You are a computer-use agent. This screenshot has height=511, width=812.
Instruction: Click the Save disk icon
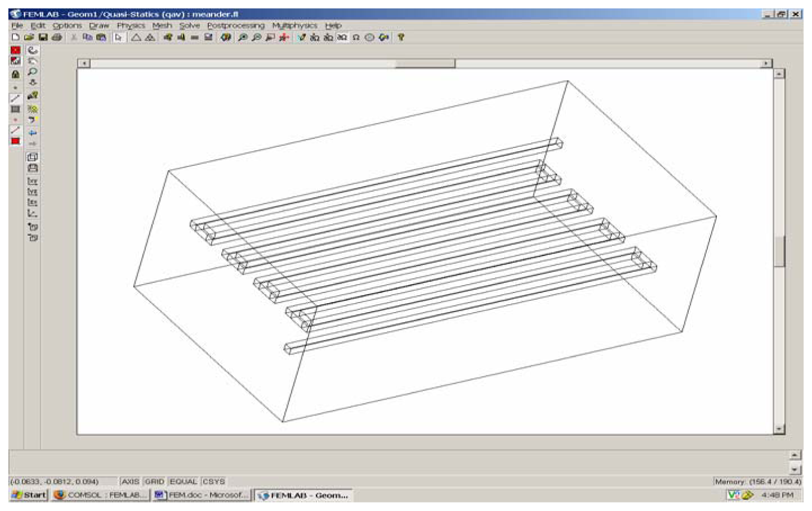pos(43,38)
